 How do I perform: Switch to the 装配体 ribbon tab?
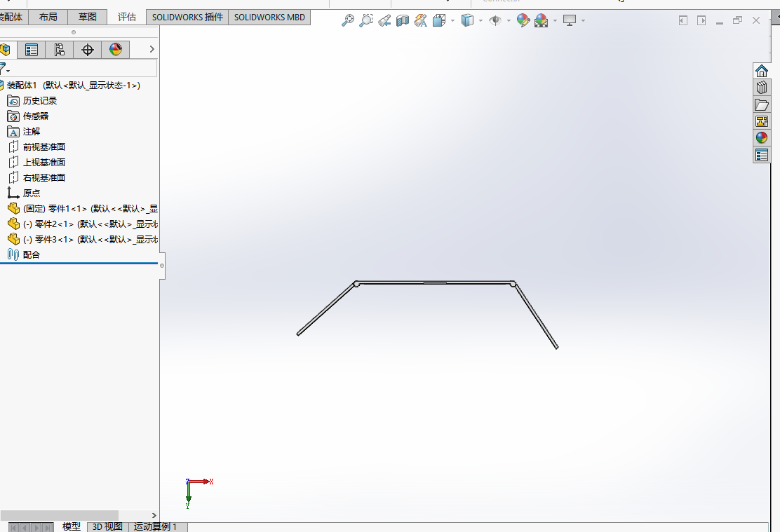click(x=11, y=17)
